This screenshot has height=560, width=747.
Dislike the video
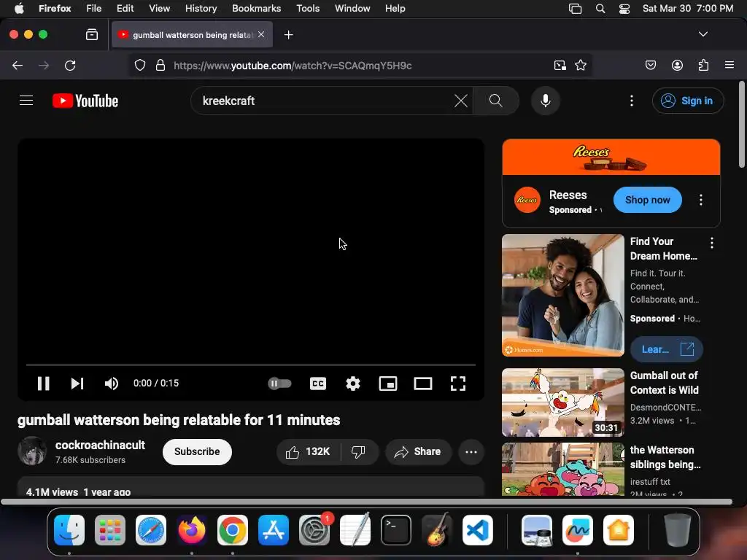358,451
